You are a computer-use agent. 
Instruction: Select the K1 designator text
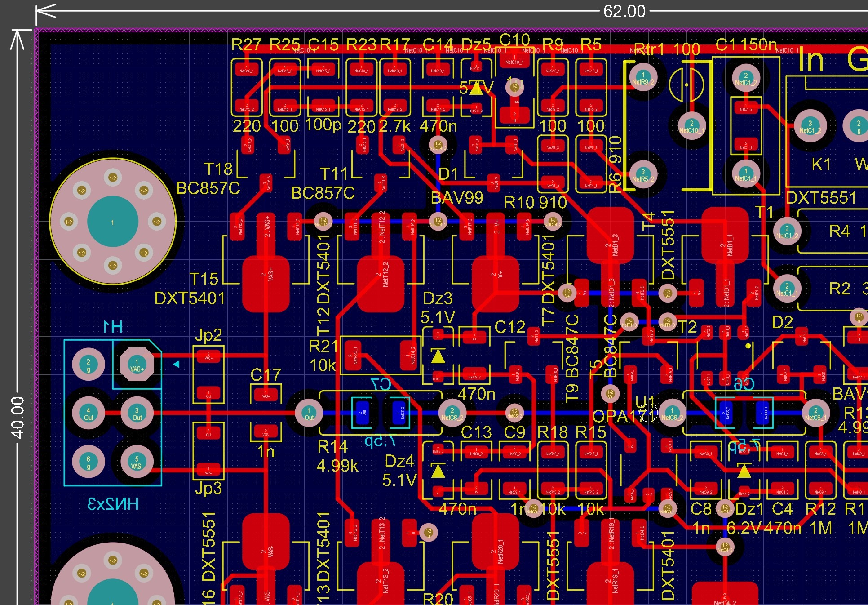tap(821, 165)
